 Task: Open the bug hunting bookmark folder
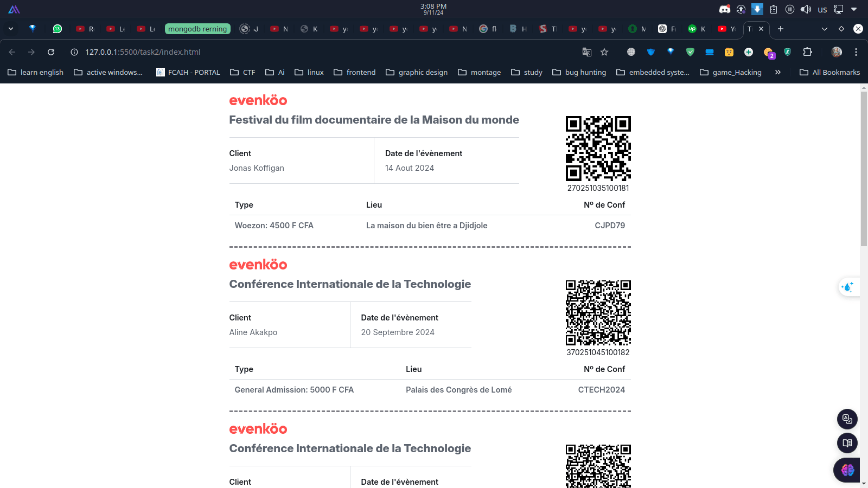coord(579,72)
